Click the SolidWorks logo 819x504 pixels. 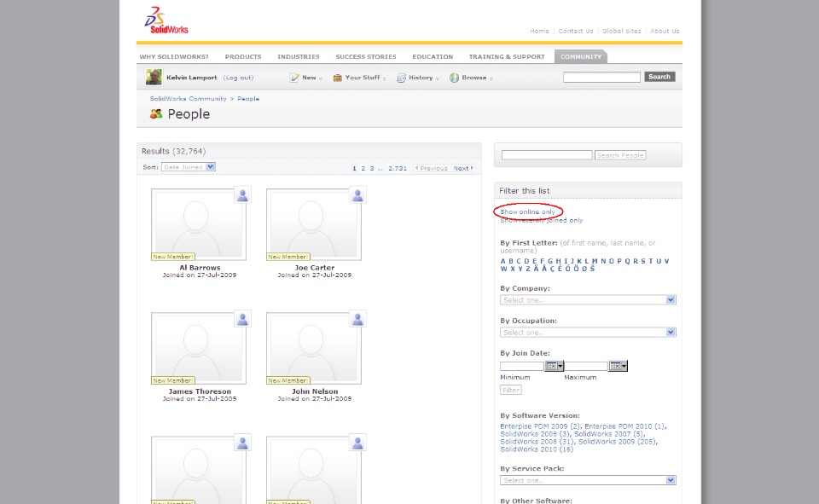click(166, 20)
